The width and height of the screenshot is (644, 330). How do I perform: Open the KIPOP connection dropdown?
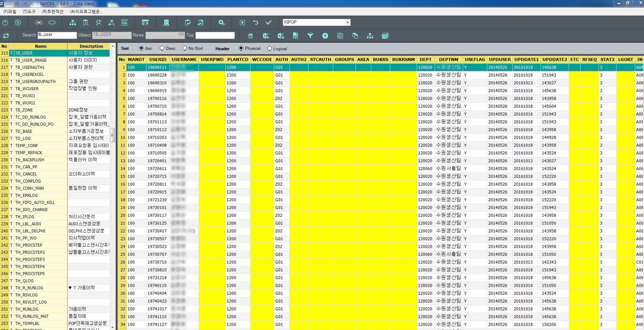[x=347, y=22]
